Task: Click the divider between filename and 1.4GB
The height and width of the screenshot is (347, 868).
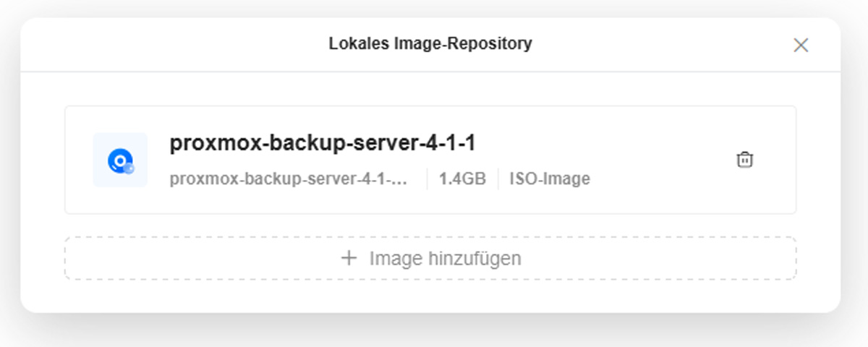Action: pos(427,179)
